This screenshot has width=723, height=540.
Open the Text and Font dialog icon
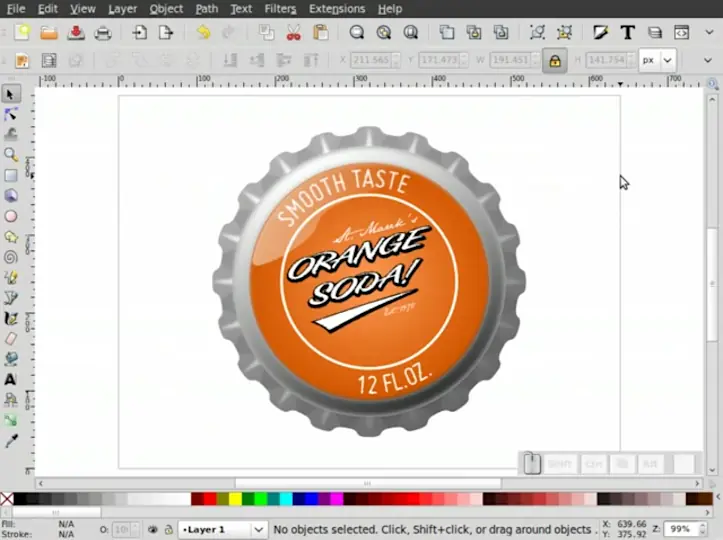(x=627, y=33)
